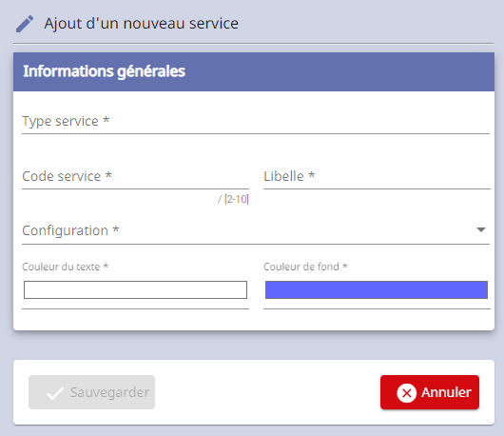Click the Couleur de fond label

point(305,267)
